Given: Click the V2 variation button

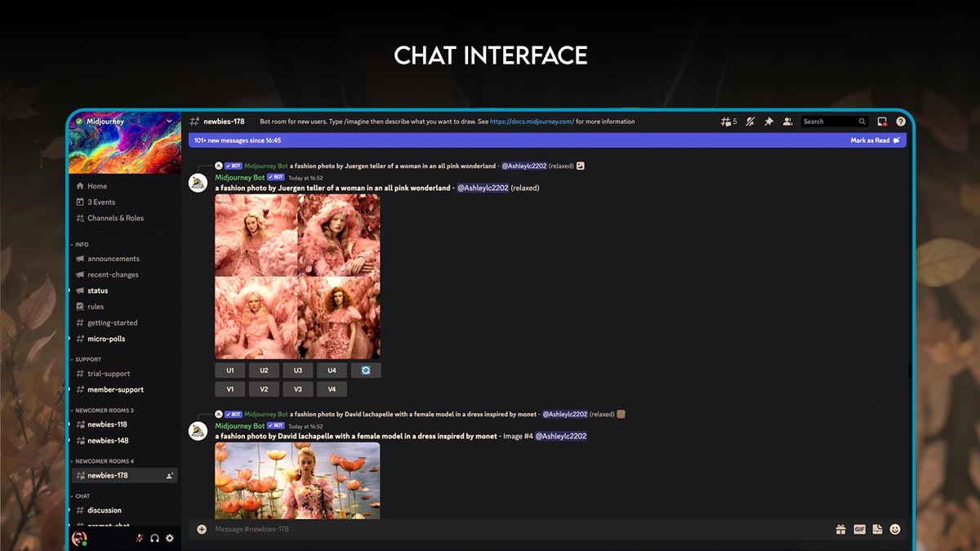Looking at the screenshot, I should 264,389.
